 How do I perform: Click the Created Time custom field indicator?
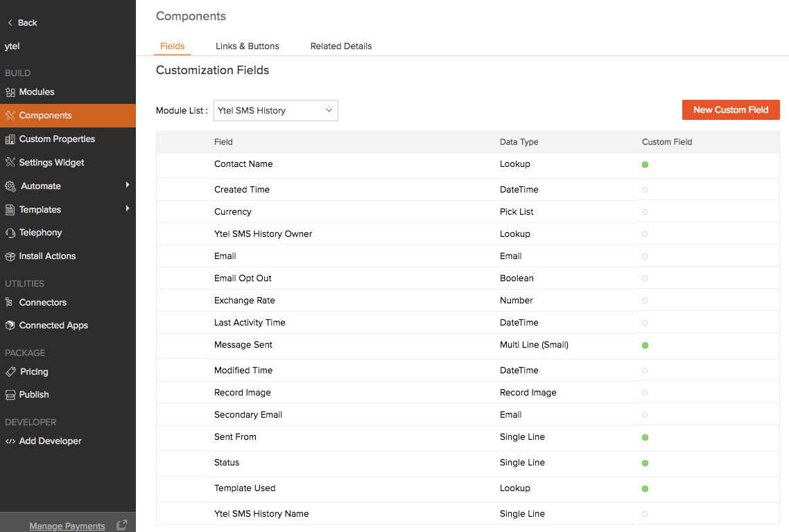point(645,190)
